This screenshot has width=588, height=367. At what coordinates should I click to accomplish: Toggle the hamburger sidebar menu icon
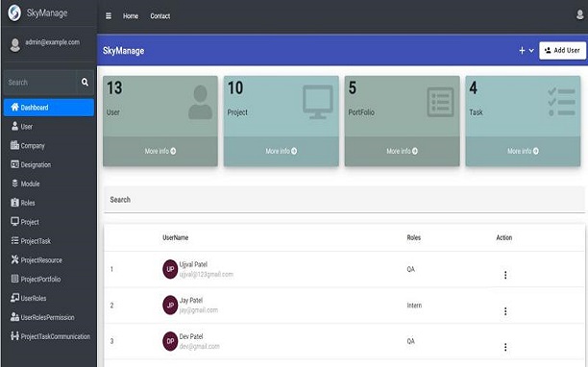coord(109,16)
